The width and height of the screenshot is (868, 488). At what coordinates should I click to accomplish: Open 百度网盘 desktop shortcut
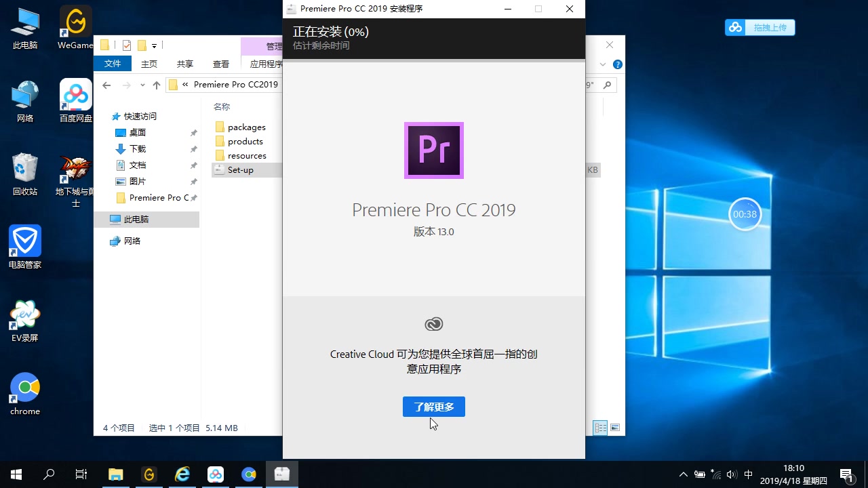(x=75, y=102)
